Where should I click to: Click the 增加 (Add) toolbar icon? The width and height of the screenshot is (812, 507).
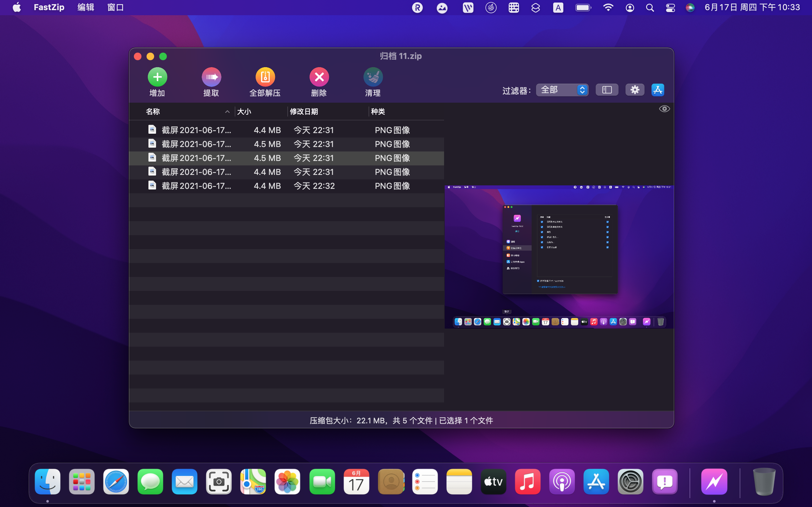[x=157, y=77]
